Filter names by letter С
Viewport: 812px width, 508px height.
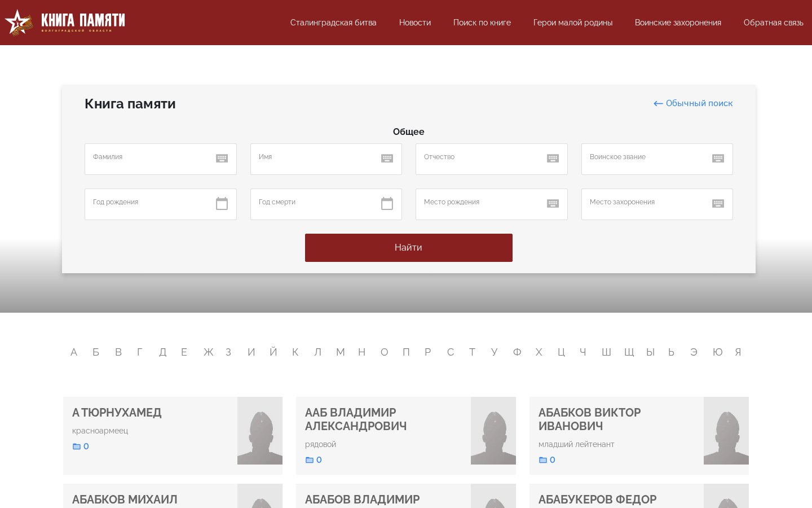[451, 352]
